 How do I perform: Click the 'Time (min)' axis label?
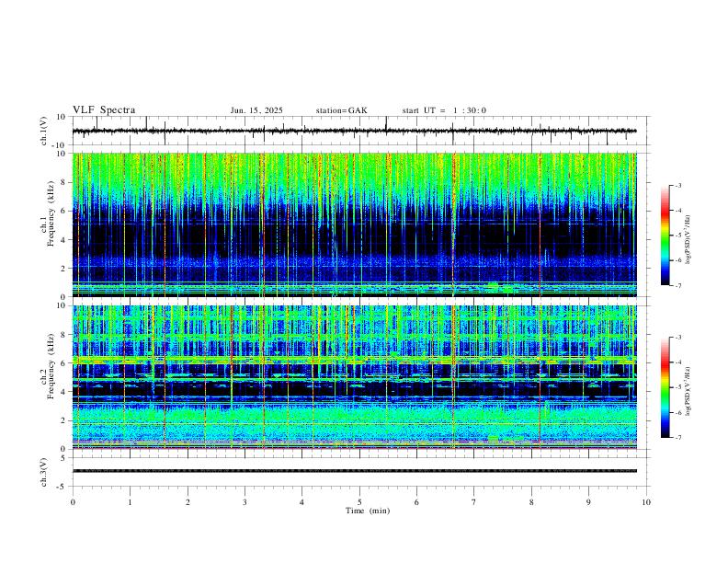(368, 511)
